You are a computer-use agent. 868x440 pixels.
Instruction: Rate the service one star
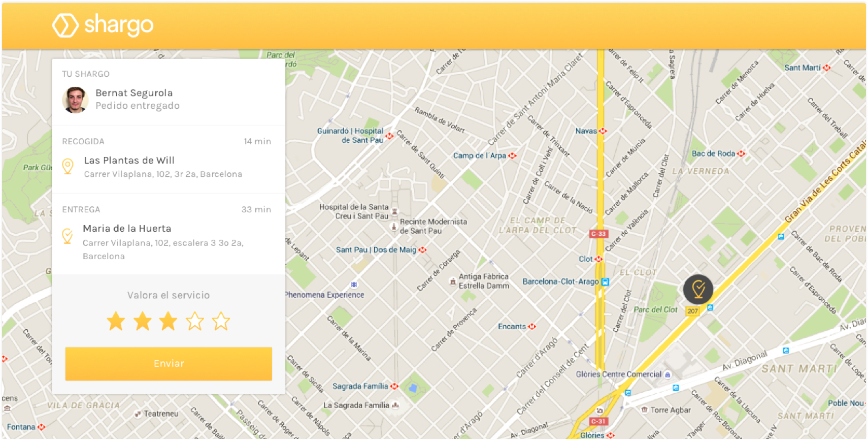116,321
